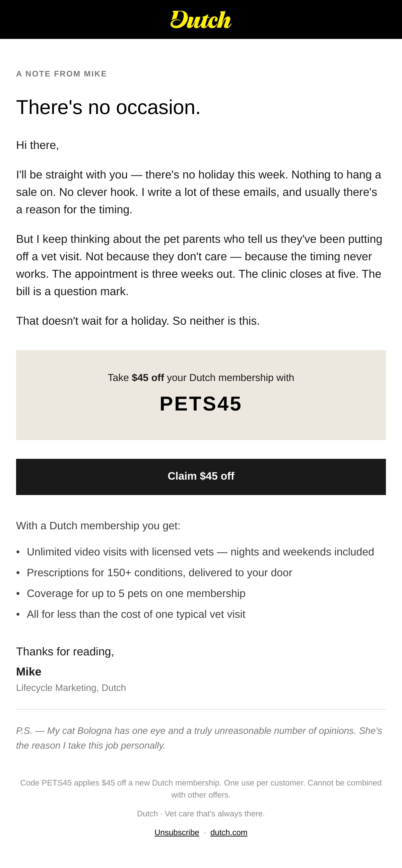Click the "There's no occasion." headline

tap(108, 107)
